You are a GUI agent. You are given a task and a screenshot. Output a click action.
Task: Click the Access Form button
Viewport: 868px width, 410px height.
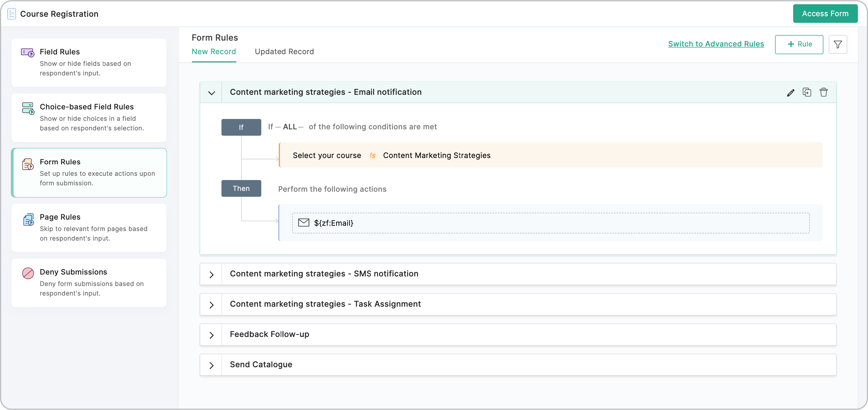point(825,14)
